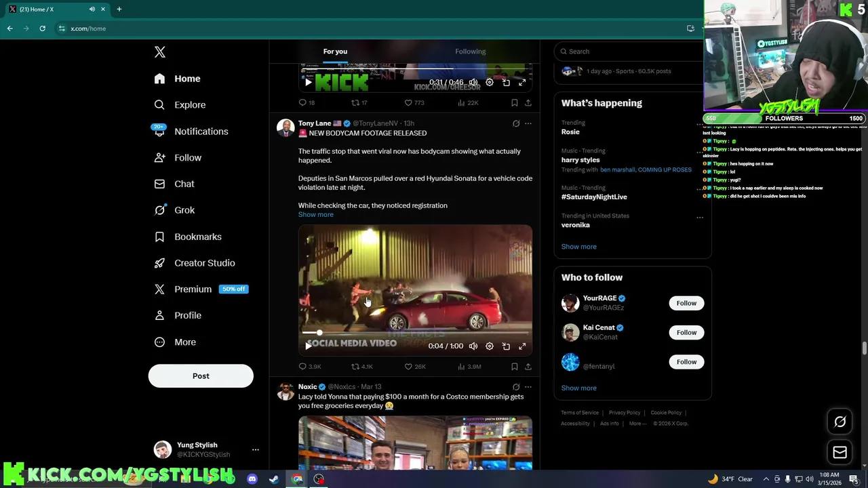Enable picture-in-picture on the top KICK video
Viewport: 868px width, 488px height.
click(506, 83)
